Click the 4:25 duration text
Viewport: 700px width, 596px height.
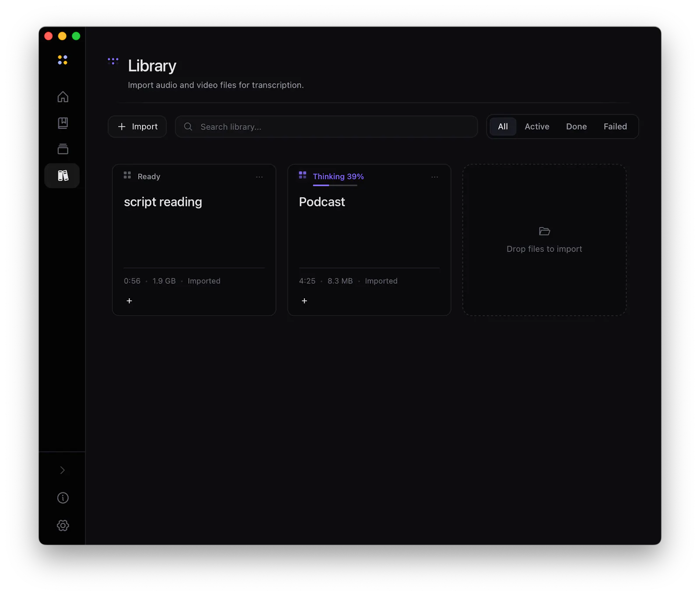[x=307, y=281]
